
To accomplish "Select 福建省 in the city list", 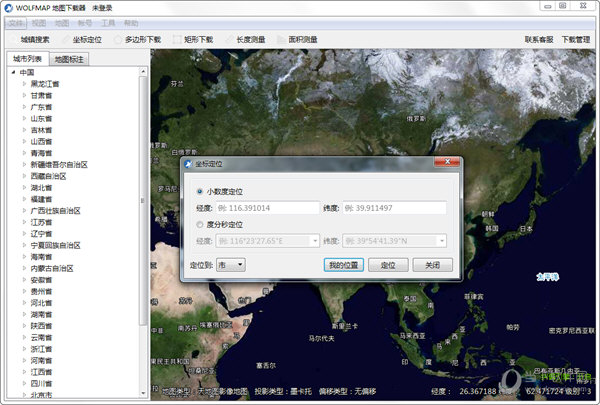I will click(41, 199).
